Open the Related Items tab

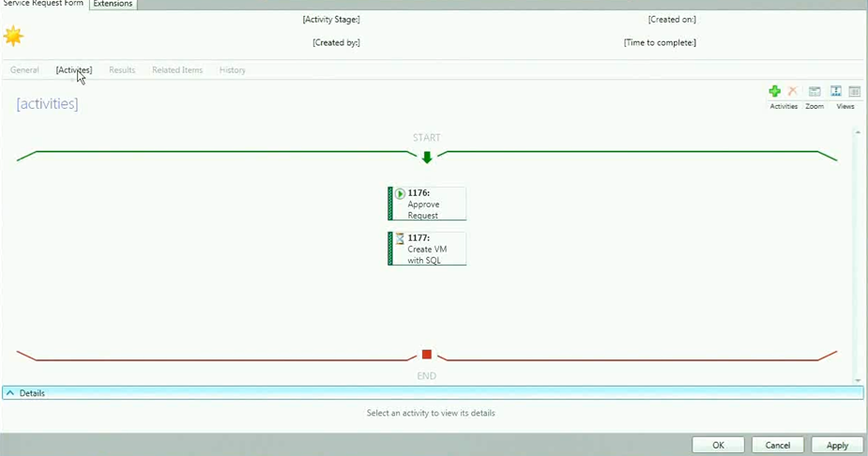click(x=177, y=70)
